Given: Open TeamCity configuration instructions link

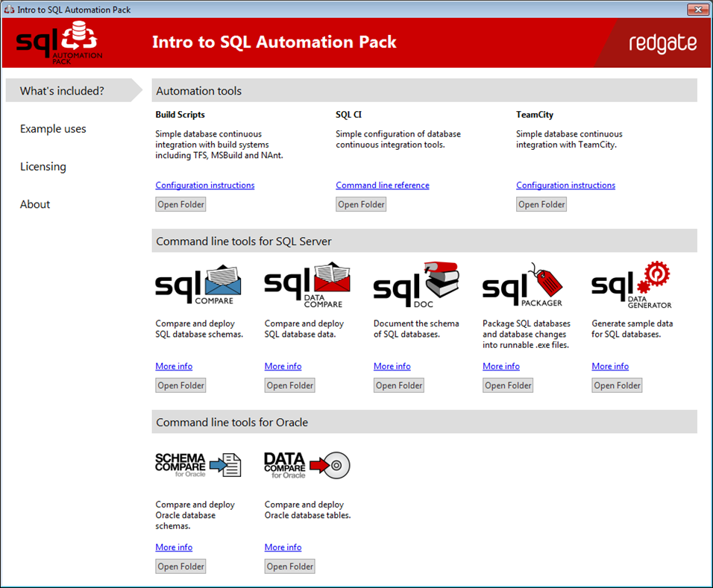Looking at the screenshot, I should 565,186.
